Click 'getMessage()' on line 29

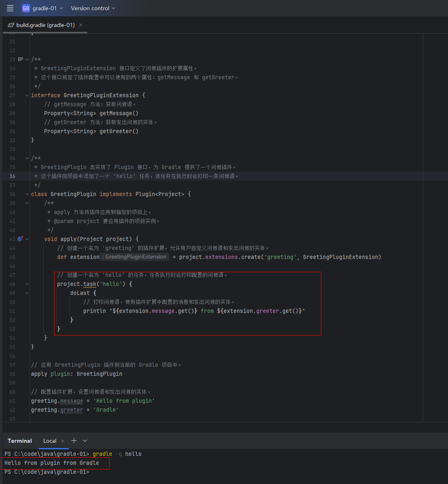click(x=119, y=113)
